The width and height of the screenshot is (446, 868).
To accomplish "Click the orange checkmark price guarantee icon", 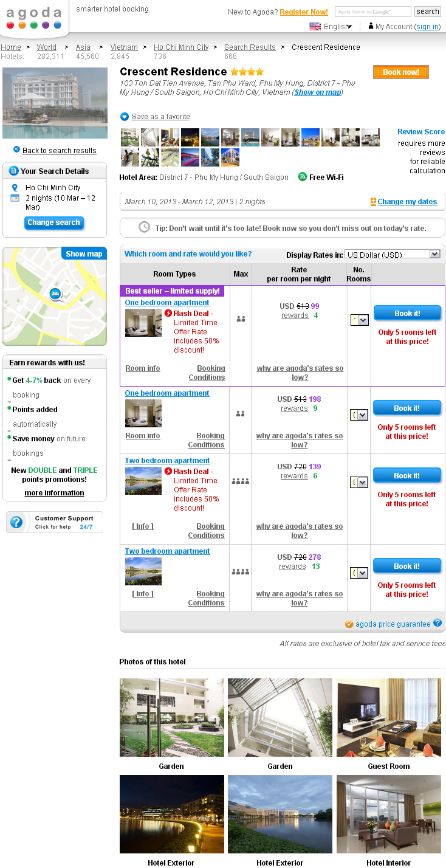I will [349, 624].
